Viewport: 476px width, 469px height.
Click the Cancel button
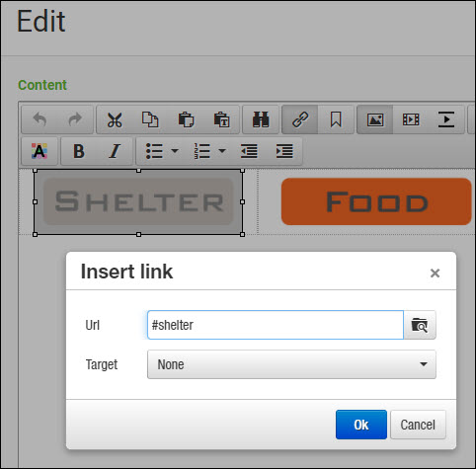[x=418, y=425]
